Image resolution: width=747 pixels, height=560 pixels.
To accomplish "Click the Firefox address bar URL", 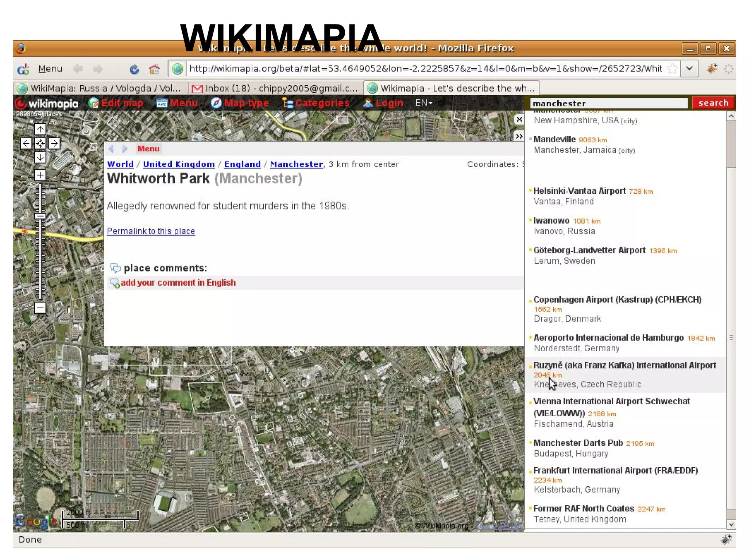I will (x=425, y=69).
